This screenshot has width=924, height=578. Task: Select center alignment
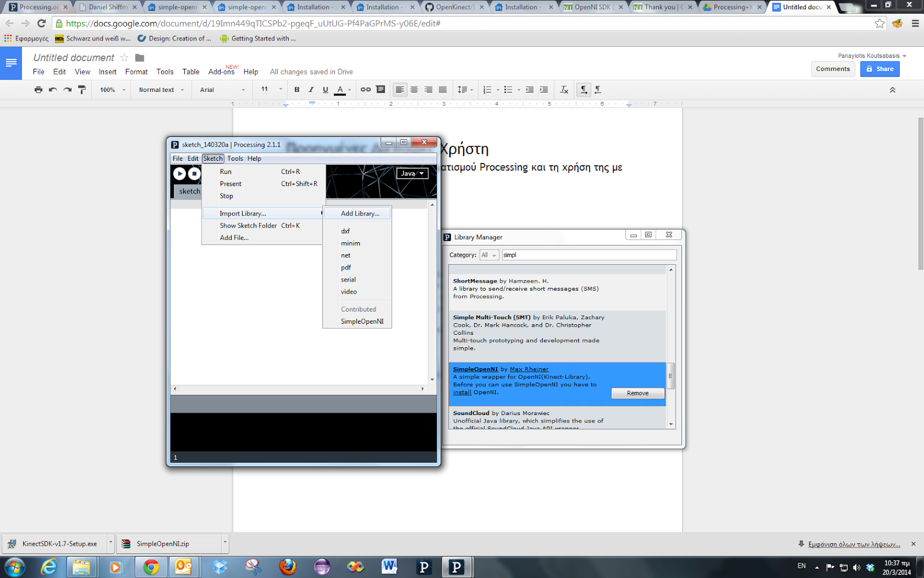[x=414, y=90]
